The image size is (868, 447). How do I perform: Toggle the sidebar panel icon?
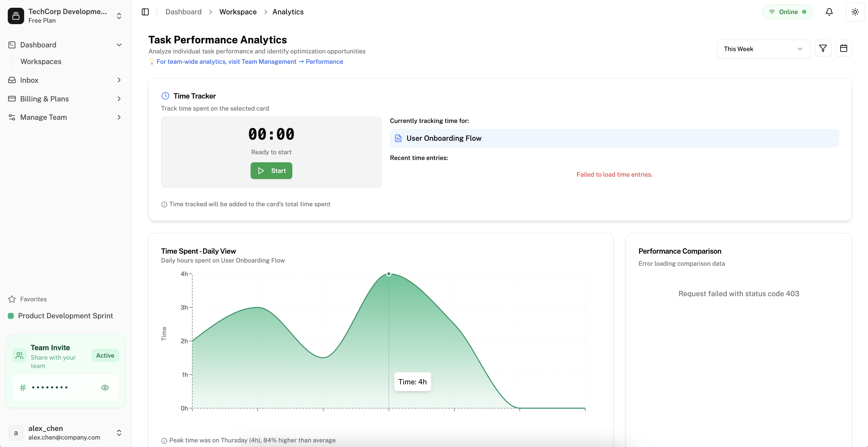(145, 11)
